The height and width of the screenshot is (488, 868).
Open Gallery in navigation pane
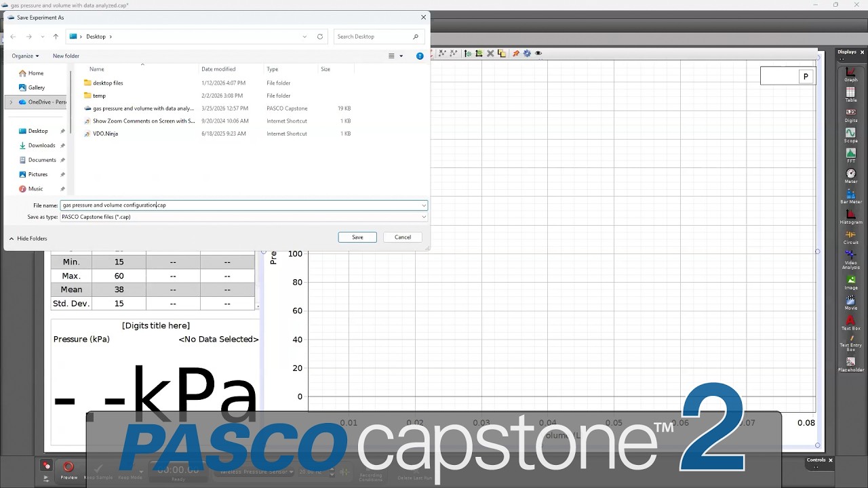tap(32, 87)
